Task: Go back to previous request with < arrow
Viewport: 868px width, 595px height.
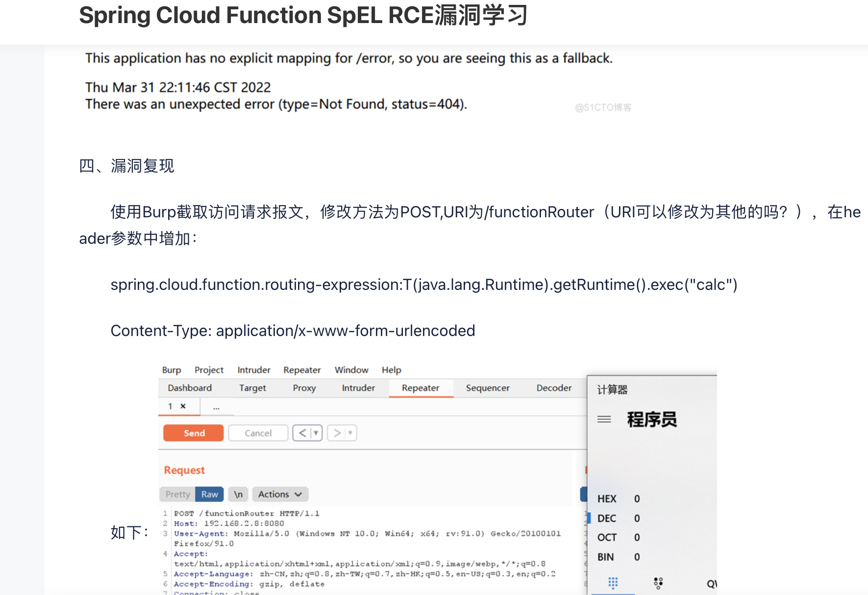Action: (302, 433)
